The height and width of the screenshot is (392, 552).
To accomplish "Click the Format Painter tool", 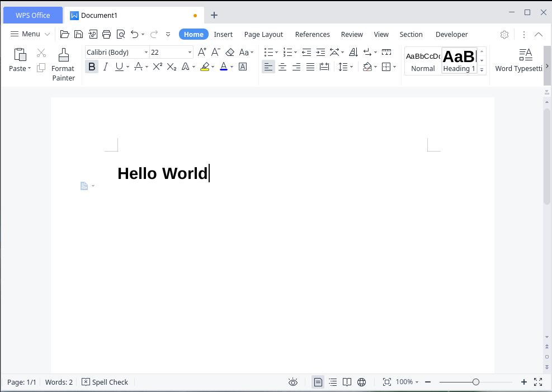I will (63, 64).
